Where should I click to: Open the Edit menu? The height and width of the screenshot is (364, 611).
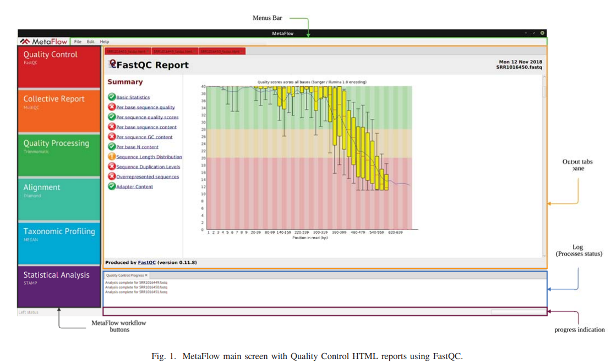(x=91, y=42)
